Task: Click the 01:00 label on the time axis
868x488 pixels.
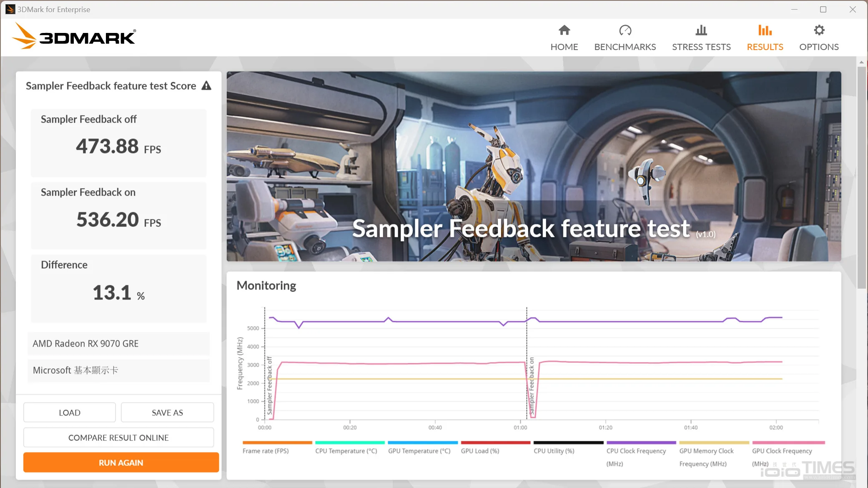Action: point(520,428)
